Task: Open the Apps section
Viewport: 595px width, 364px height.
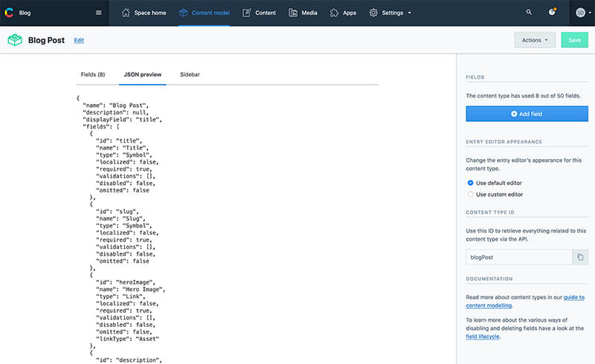Action: pos(343,13)
